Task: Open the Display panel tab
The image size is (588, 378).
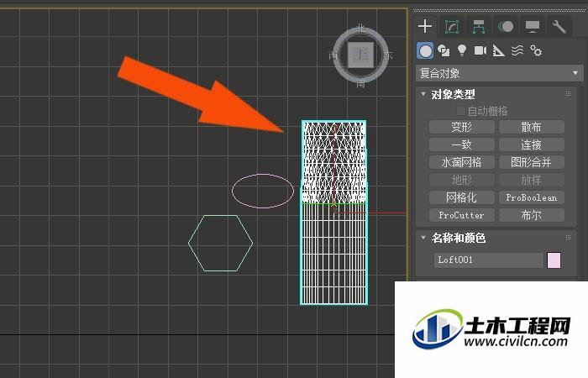Action: tap(532, 27)
